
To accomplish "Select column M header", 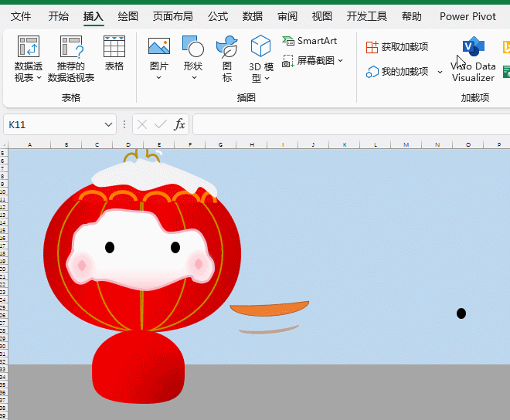I will click(406, 144).
